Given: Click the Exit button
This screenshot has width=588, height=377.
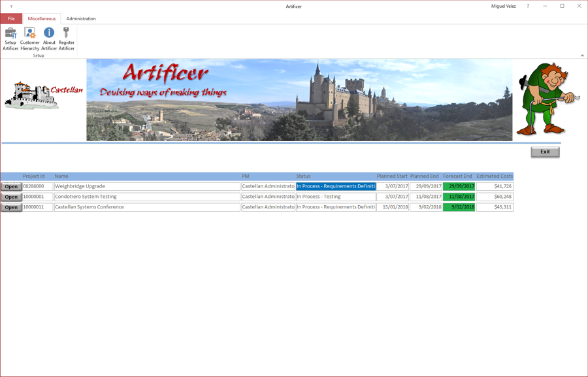Looking at the screenshot, I should (545, 152).
